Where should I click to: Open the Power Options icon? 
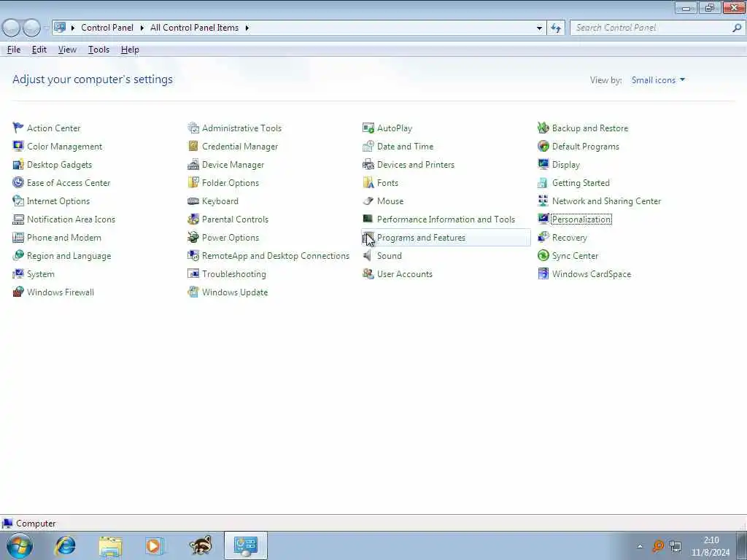tap(193, 237)
